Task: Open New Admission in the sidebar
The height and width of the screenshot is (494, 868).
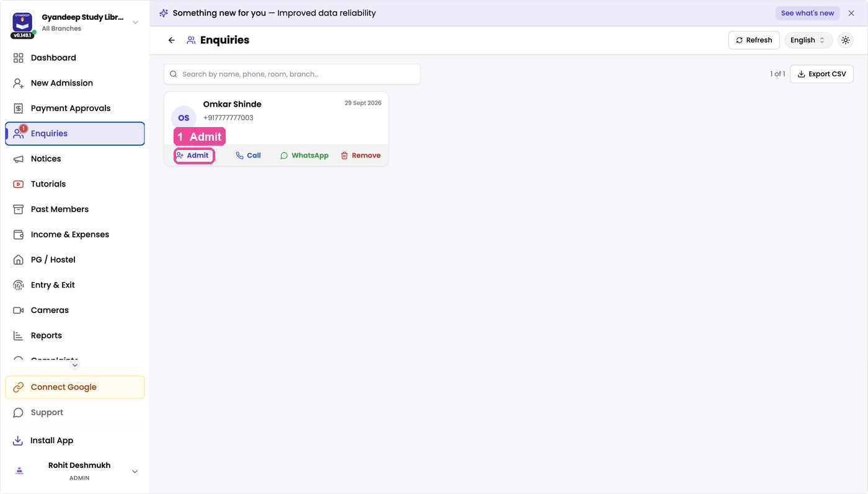Action: pos(75,83)
